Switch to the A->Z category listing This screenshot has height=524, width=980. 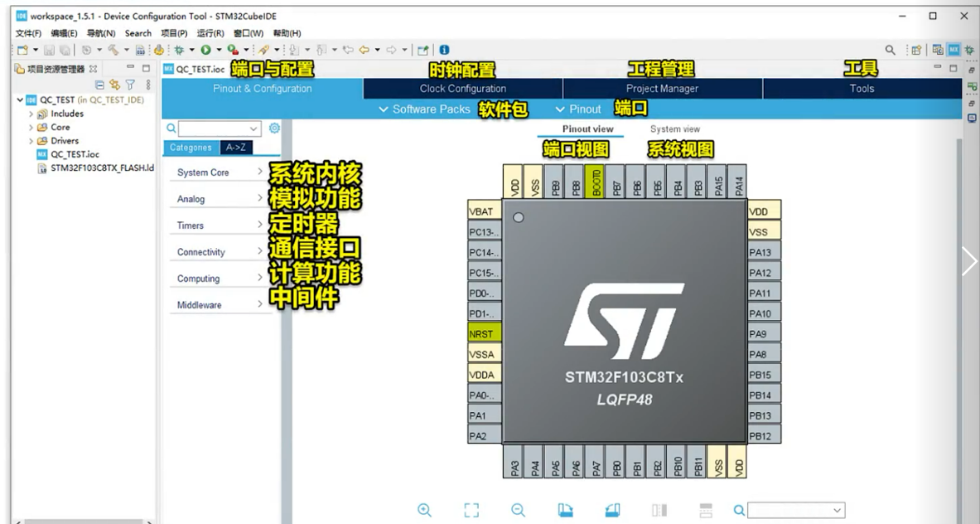tap(235, 148)
